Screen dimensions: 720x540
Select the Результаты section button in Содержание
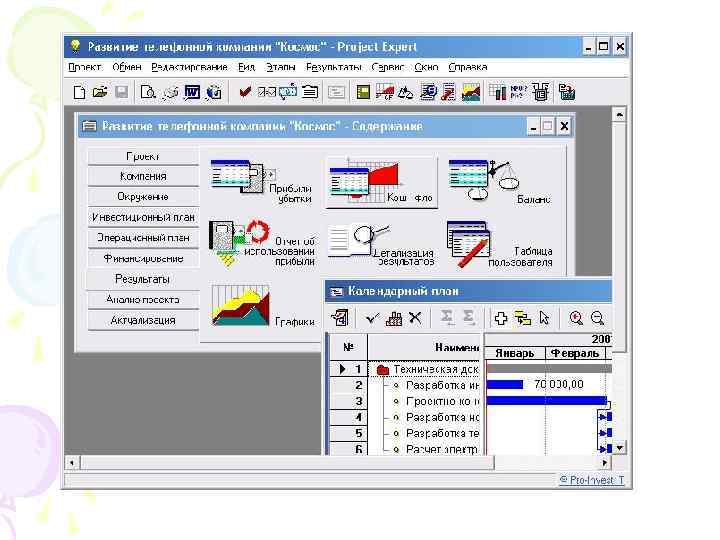143,279
